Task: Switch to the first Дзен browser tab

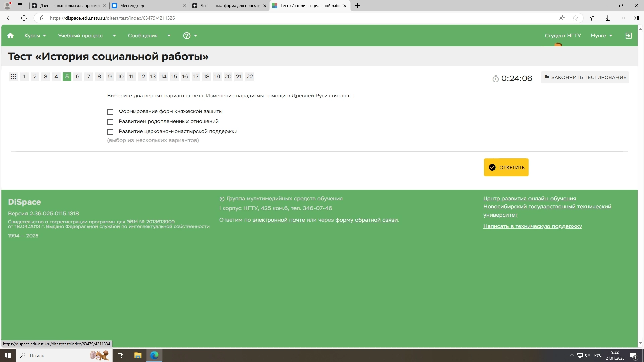Action: (68, 6)
